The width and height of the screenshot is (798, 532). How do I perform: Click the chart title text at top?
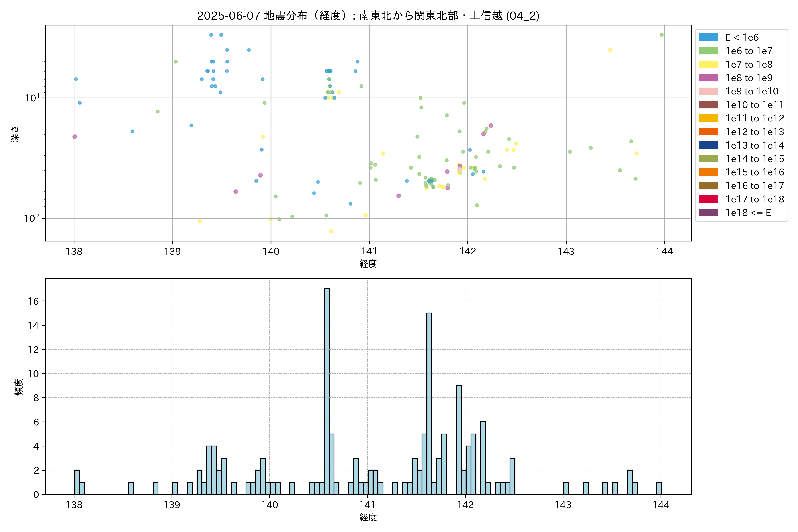[368, 16]
